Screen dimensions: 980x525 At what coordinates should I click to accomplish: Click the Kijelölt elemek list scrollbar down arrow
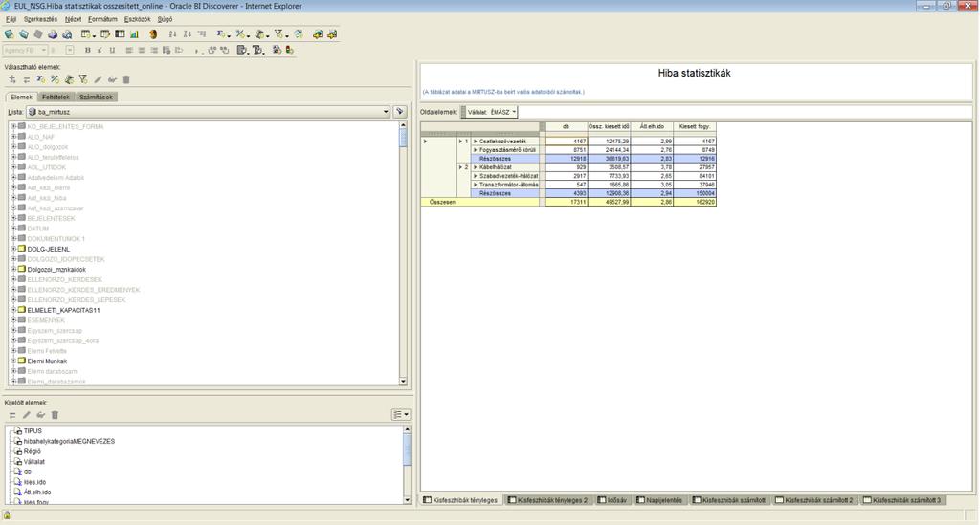pos(408,500)
